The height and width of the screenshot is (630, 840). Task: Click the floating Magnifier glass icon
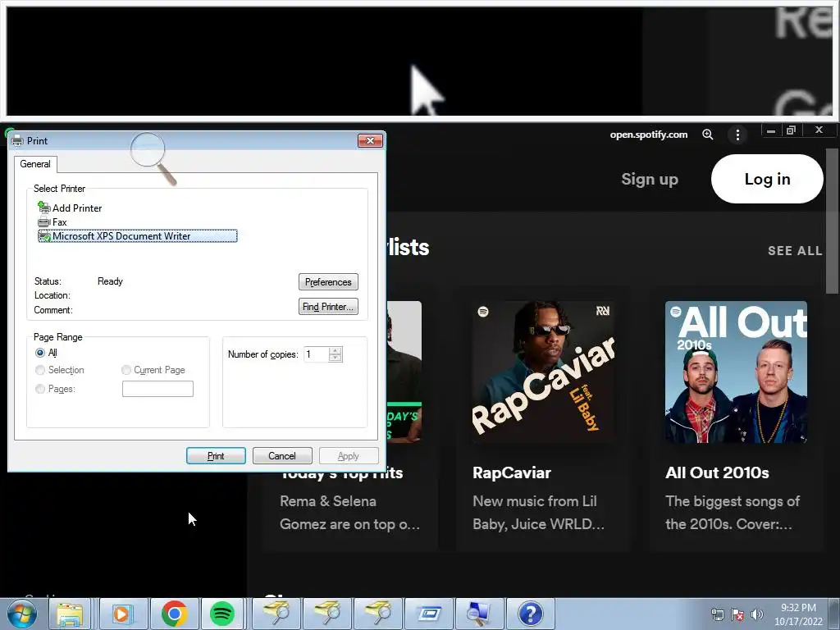[x=153, y=159]
